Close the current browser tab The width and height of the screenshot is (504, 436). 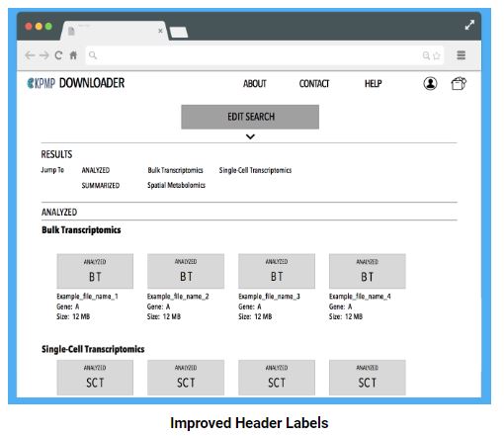point(160,31)
